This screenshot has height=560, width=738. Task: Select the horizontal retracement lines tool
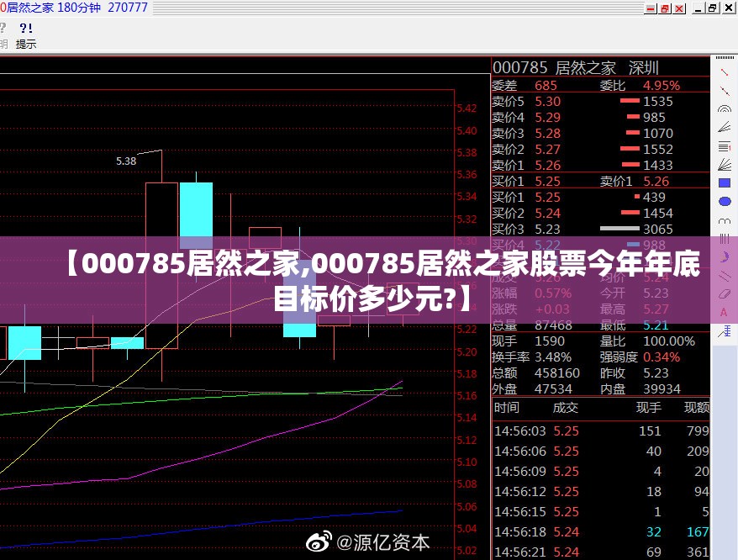(725, 147)
